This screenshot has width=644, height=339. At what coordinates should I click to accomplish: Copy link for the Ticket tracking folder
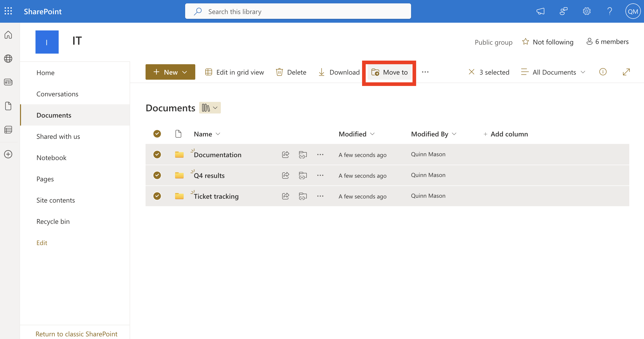click(303, 196)
